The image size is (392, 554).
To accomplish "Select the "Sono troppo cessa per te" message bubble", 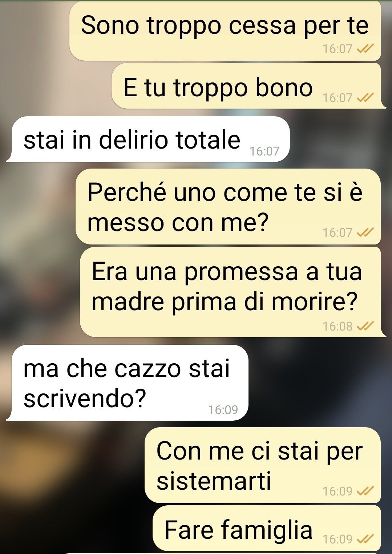I will [x=225, y=31].
